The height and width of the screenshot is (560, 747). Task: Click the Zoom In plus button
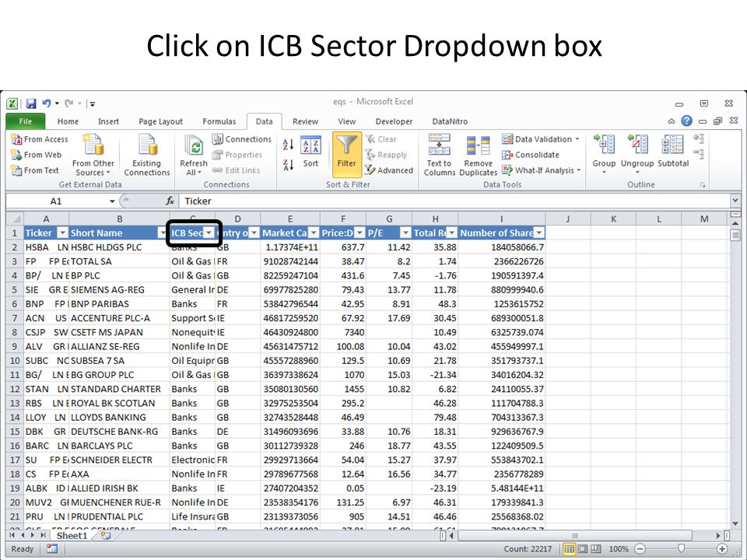point(722,549)
